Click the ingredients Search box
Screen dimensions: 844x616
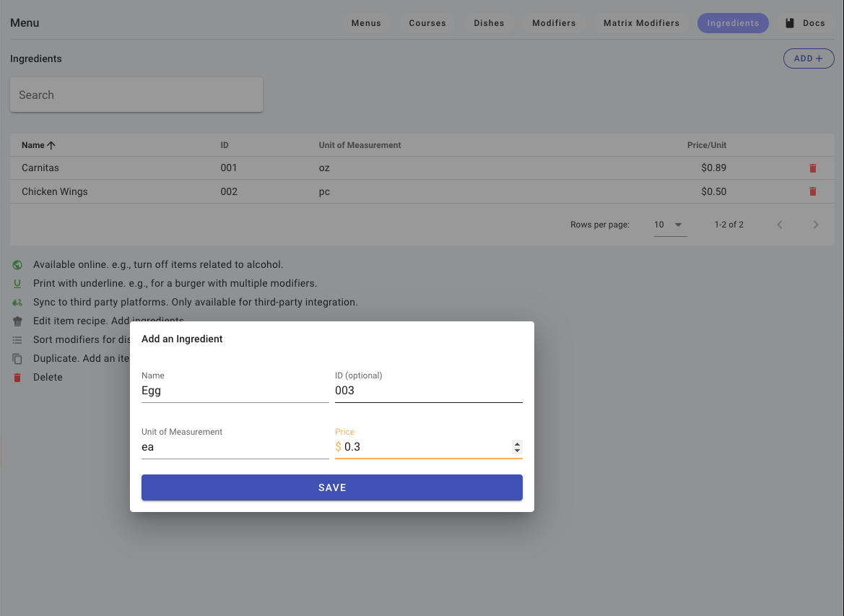point(136,95)
